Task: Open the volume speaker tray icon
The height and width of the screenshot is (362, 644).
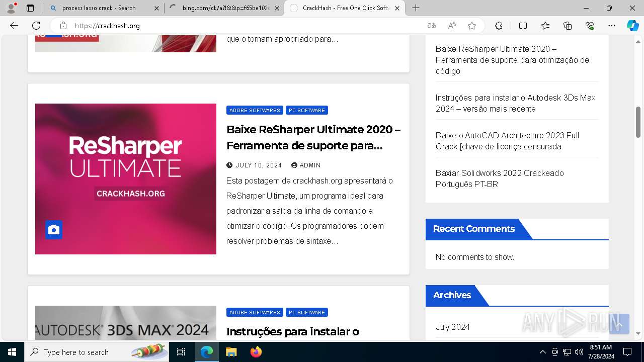Action: 579,352
